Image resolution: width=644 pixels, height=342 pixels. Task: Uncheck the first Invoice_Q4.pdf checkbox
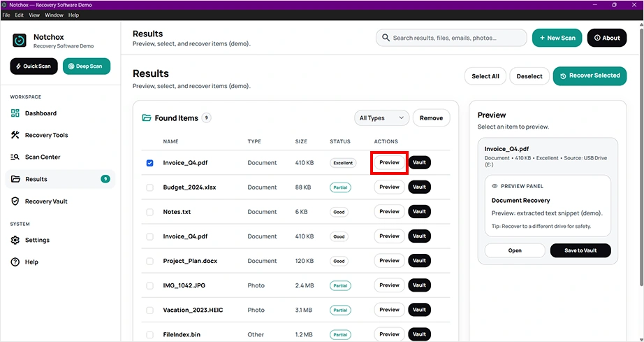[x=150, y=163]
